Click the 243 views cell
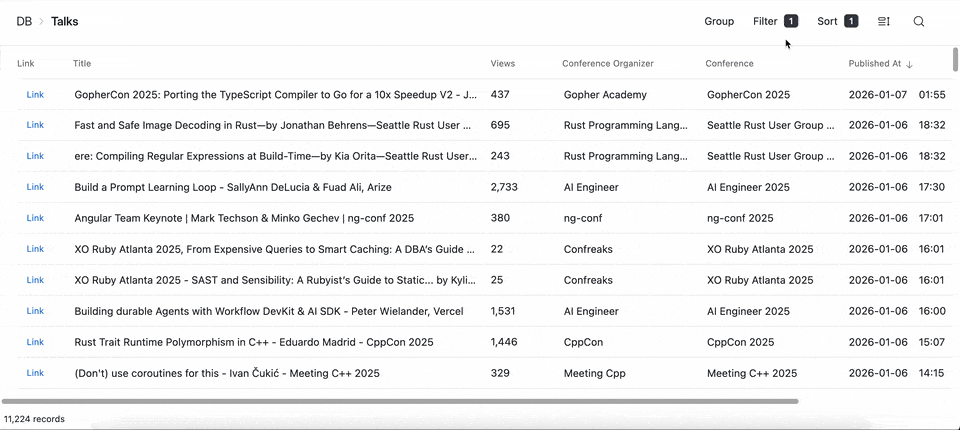 (500, 156)
